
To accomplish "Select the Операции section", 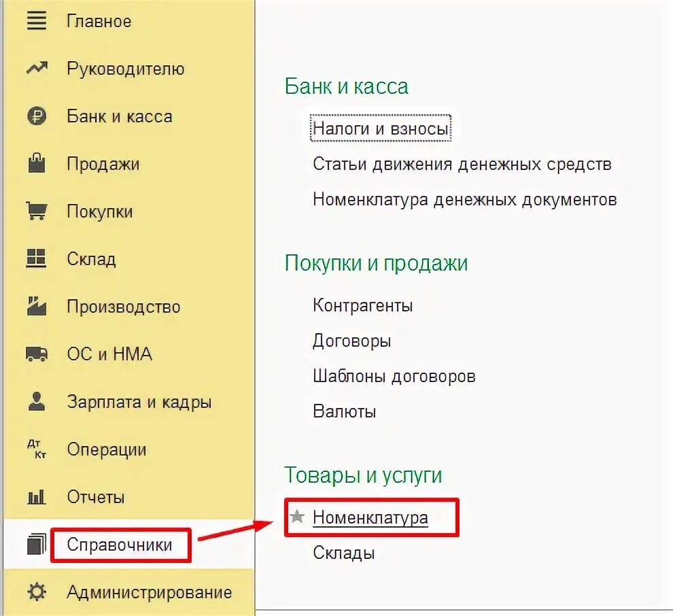I will (x=107, y=450).
